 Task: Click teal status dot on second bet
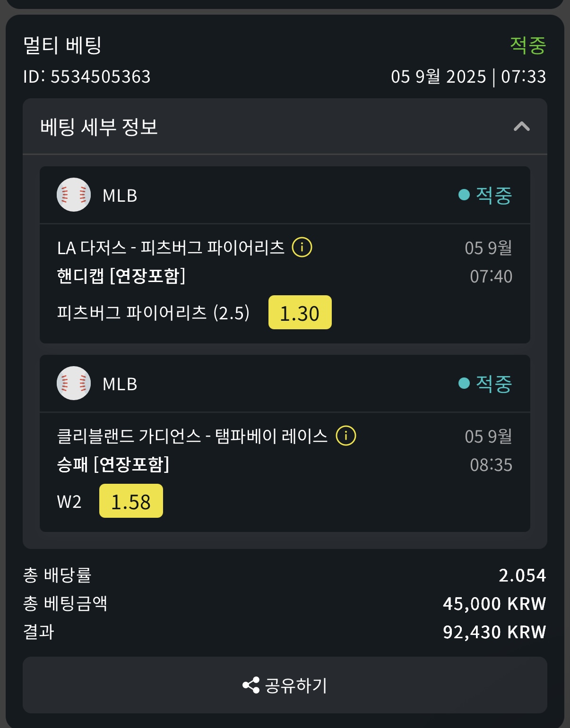(x=464, y=383)
